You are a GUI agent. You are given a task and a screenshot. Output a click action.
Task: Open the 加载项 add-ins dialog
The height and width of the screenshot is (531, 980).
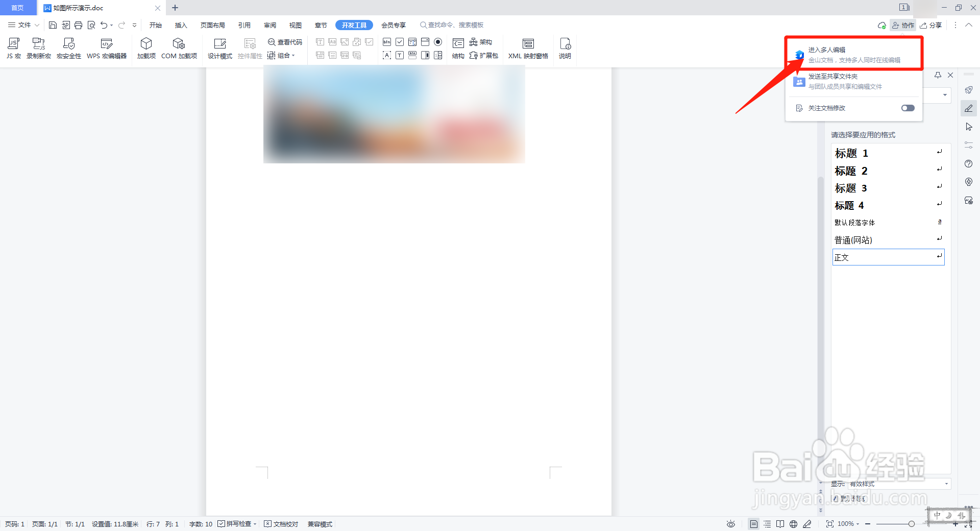(146, 49)
